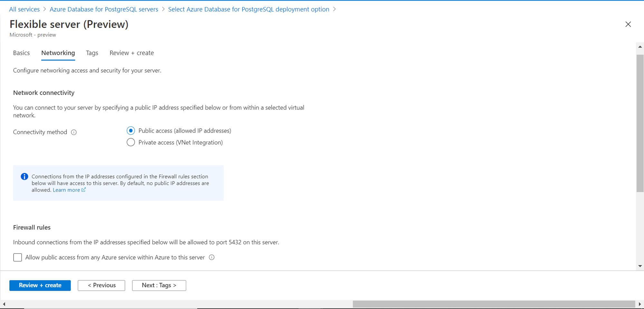Open Azure Database for PostgreSQL servers breadcrumb
Viewport: 644px width, 309px height.
tap(104, 9)
